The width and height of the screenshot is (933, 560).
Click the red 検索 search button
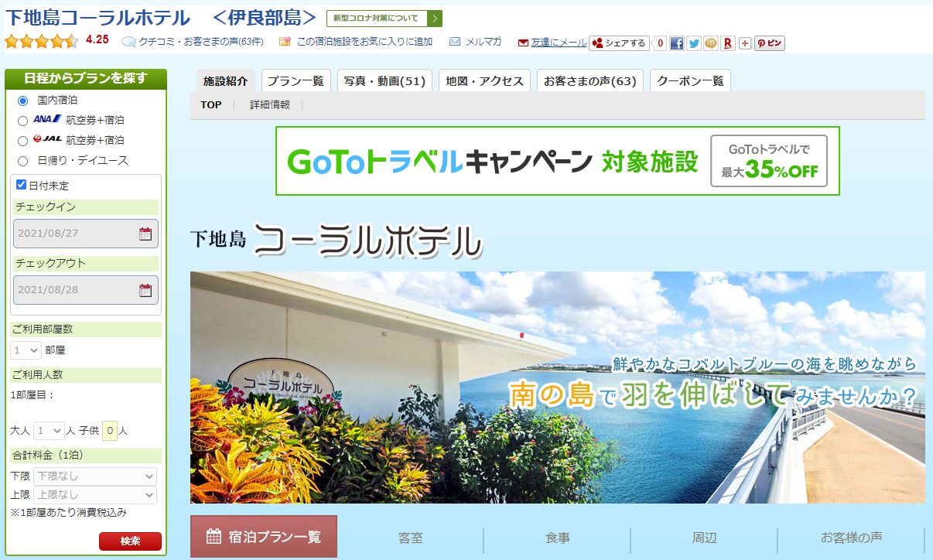click(130, 541)
